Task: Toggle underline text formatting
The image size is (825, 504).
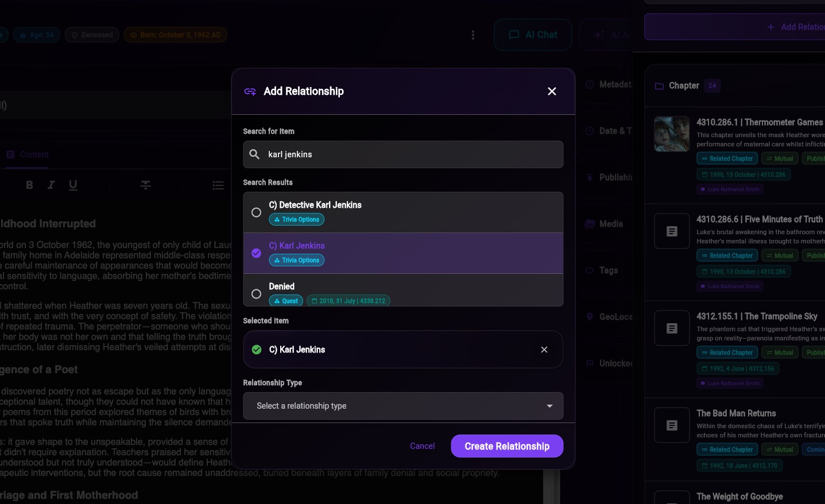Action: coord(73,185)
